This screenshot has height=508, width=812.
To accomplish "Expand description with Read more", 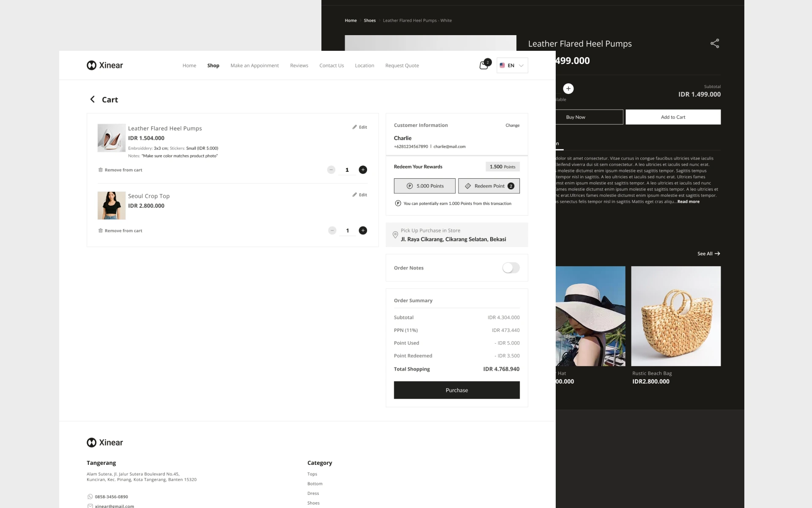I will click(x=688, y=202).
